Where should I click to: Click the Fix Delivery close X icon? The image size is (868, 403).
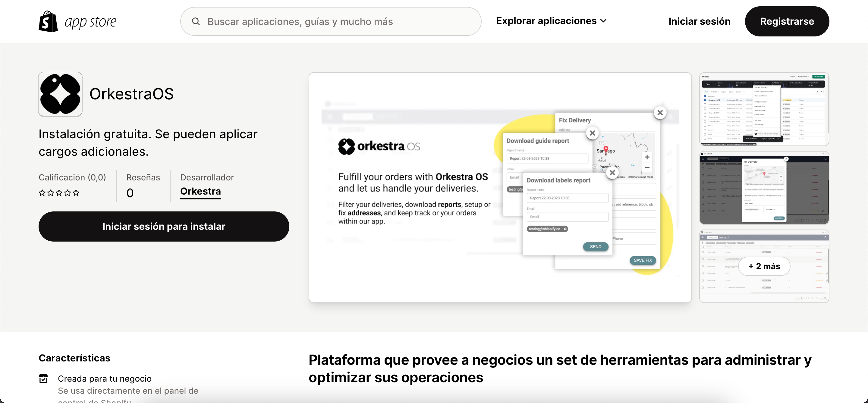pos(660,113)
